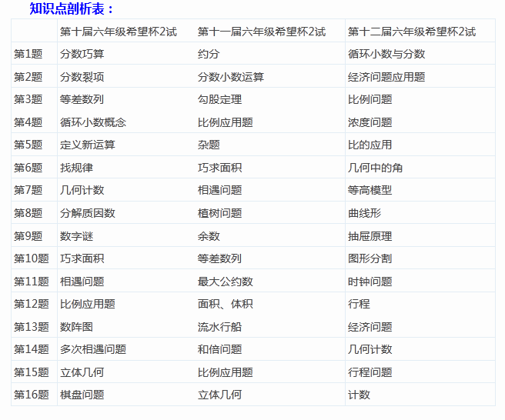The width and height of the screenshot is (505, 420).
Task: Select the 棋盘问题 cell
Action: click(x=82, y=395)
